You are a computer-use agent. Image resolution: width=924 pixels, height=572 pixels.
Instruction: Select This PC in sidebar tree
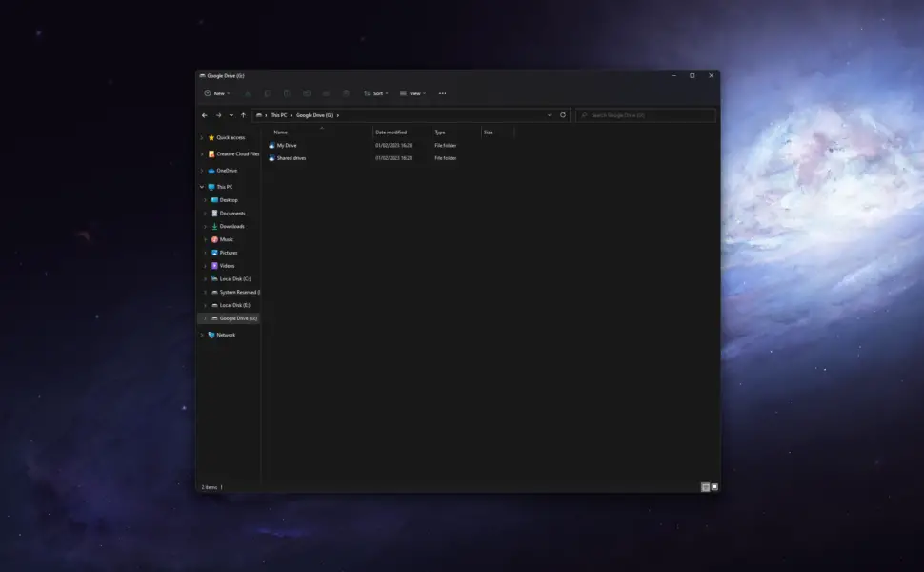tap(224, 187)
